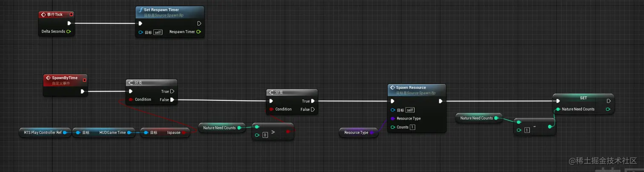Click False pin of the branch fed by SpawnByTime
Image resolution: width=644 pixels, height=172 pixels.
pos(172,100)
